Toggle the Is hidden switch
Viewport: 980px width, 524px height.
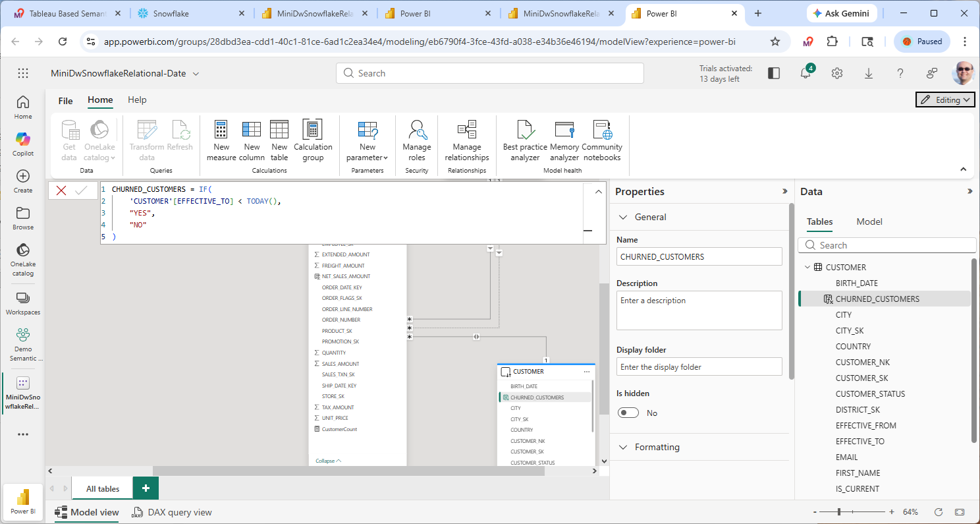pos(628,413)
